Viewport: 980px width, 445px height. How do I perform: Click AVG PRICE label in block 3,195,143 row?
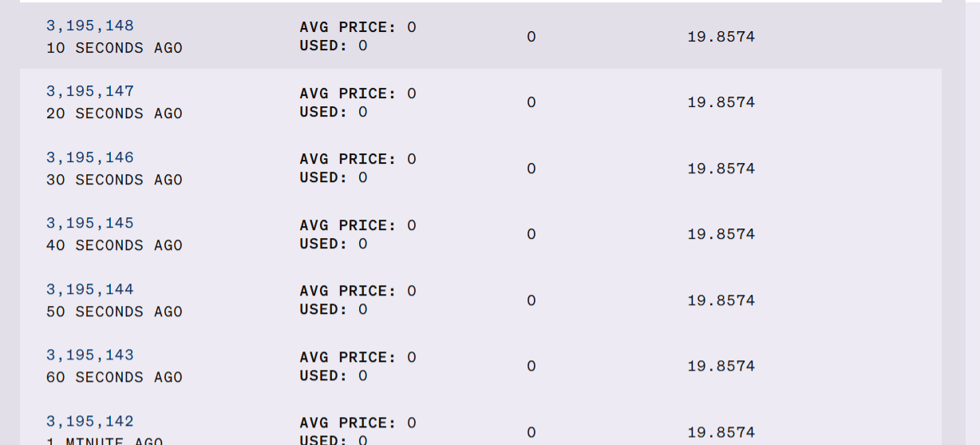[347, 357]
